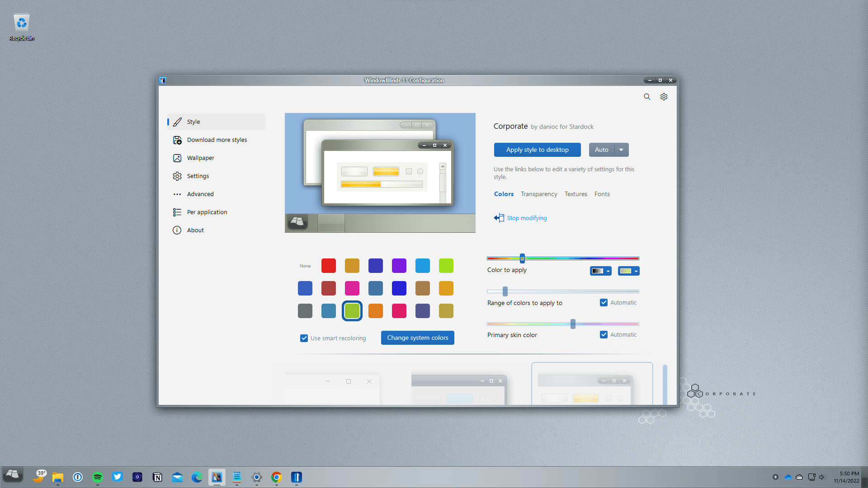The height and width of the screenshot is (488, 868).
Task: Uncheck Automatic for Range of colors
Action: click(x=604, y=302)
